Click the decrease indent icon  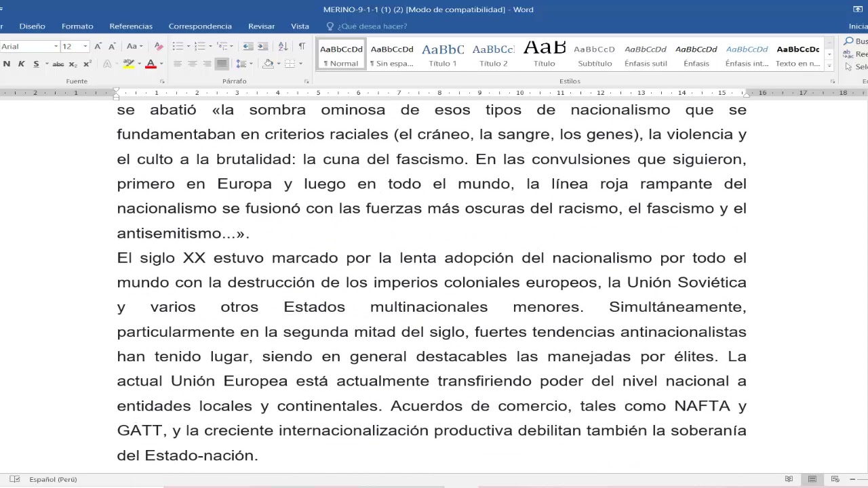click(248, 46)
